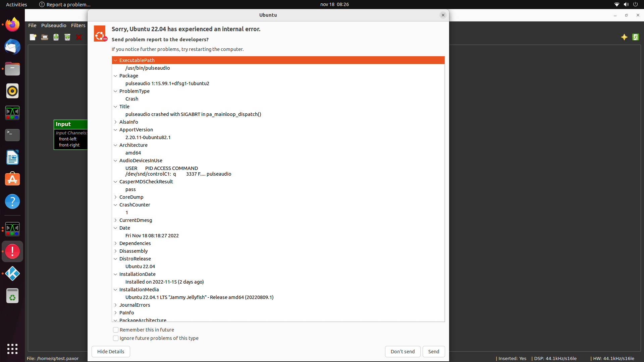Expand the JournalErrors entry
This screenshot has width=644, height=362.
115,305
